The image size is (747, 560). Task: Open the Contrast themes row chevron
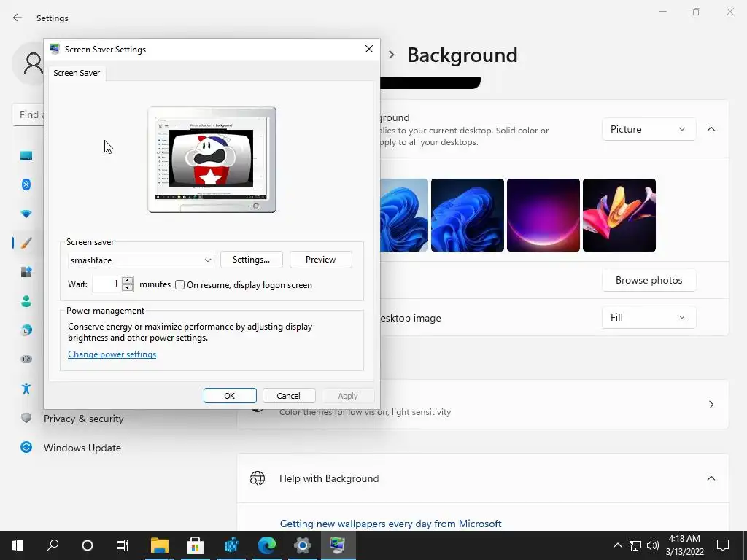pyautogui.click(x=711, y=405)
